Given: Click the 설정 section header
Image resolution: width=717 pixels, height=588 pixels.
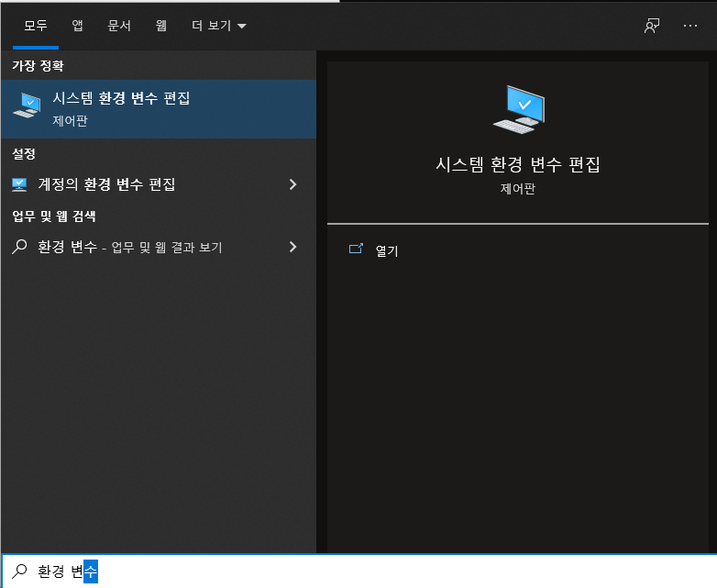Looking at the screenshot, I should [x=24, y=154].
